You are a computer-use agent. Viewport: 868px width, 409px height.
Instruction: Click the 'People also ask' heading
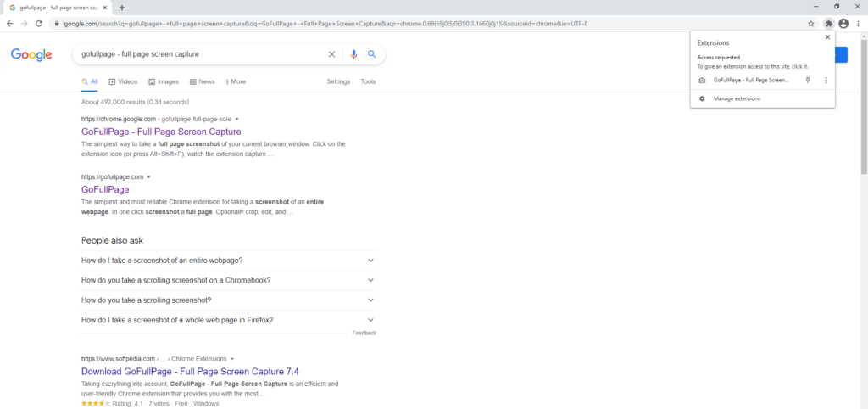tap(113, 240)
